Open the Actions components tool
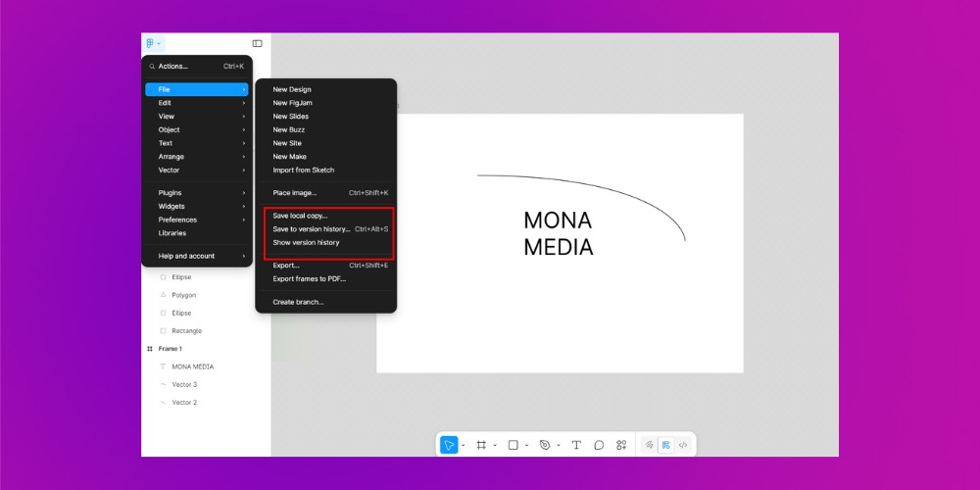The image size is (980, 490). point(621,445)
